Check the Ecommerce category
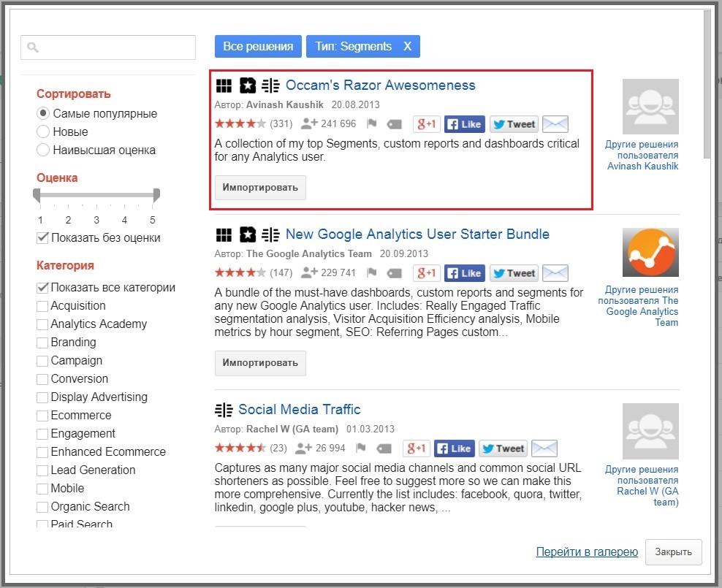 [42, 416]
